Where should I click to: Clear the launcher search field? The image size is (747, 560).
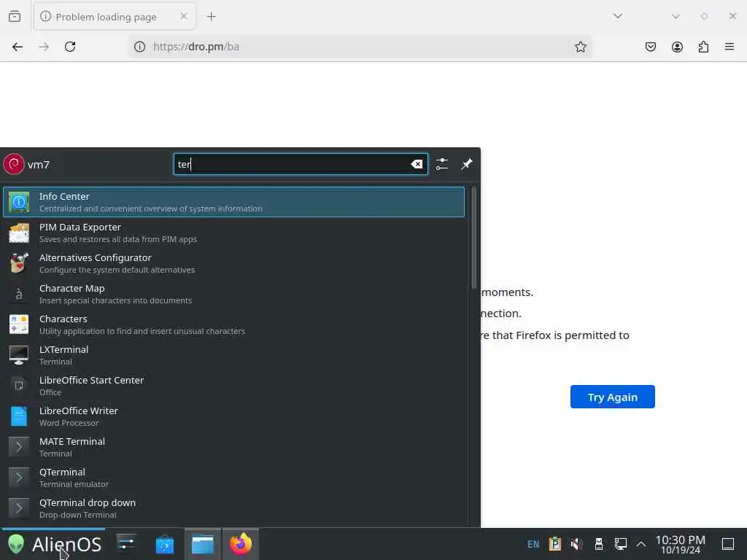click(x=417, y=164)
